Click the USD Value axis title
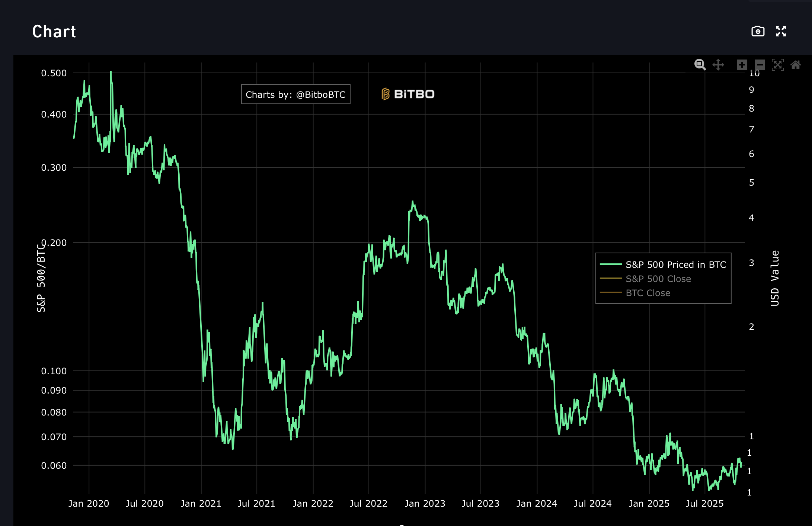Image resolution: width=812 pixels, height=526 pixels. [x=774, y=278]
